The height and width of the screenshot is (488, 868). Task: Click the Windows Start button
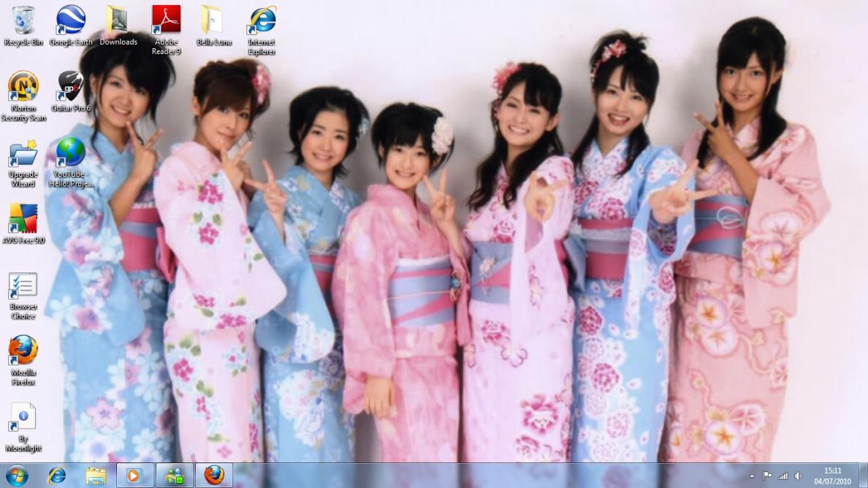coord(16,476)
